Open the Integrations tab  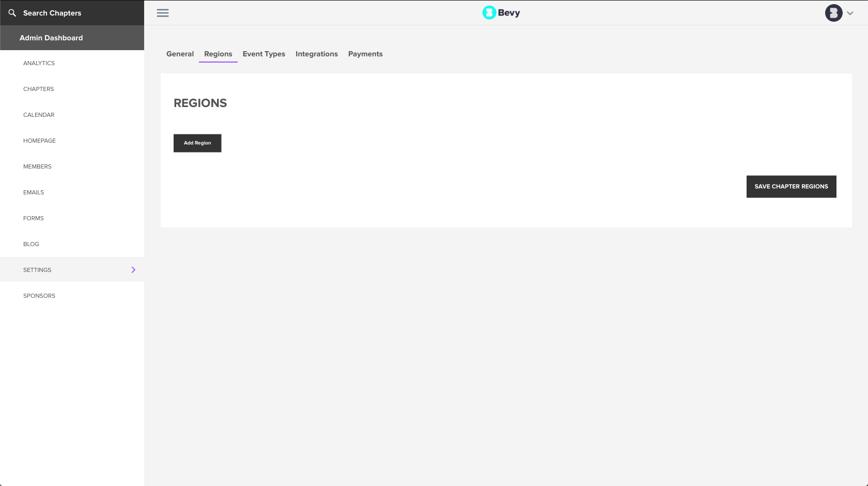pos(317,54)
